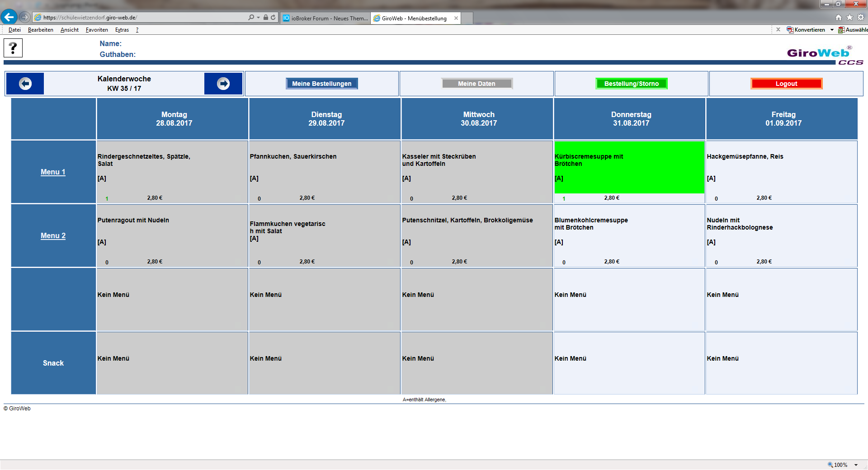Go to next calendar week arrow
Viewport: 868px width, 470px height.
pyautogui.click(x=223, y=84)
